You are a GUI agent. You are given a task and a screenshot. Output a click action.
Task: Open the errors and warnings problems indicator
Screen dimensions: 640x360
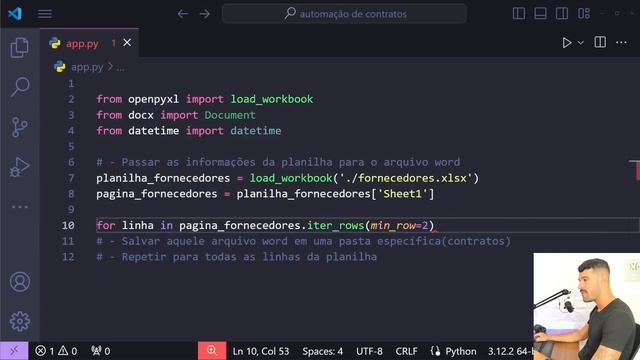[56, 351]
